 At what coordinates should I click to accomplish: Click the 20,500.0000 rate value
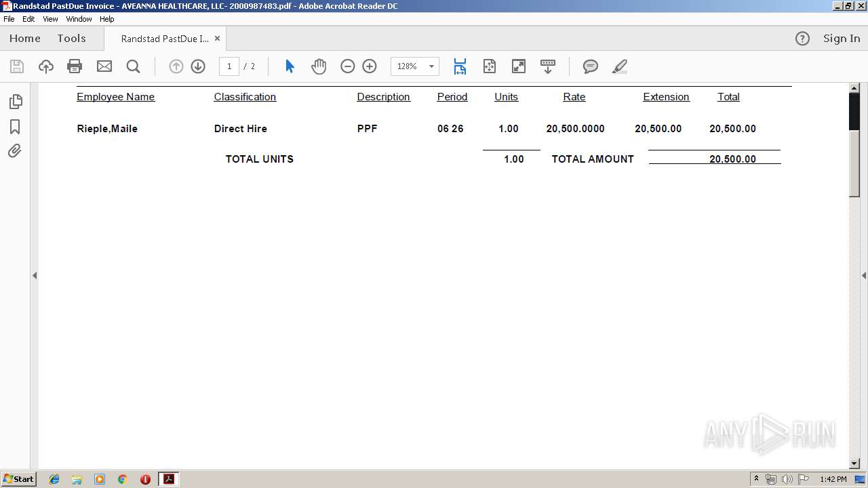pos(575,129)
